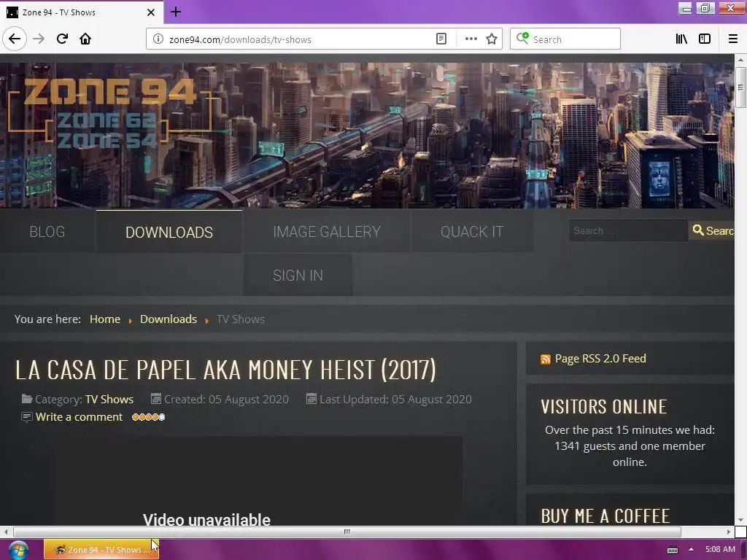This screenshot has width=747, height=560.
Task: Click the Windows Start orb
Action: (18, 550)
